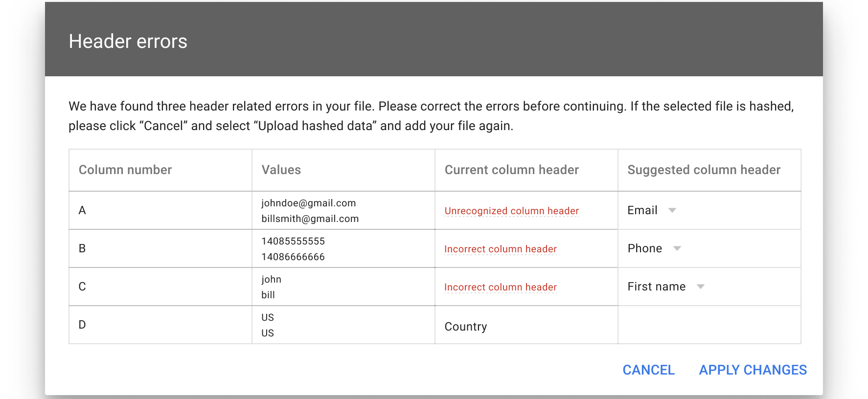
Task: Expand the First name header dropdown
Action: click(700, 287)
